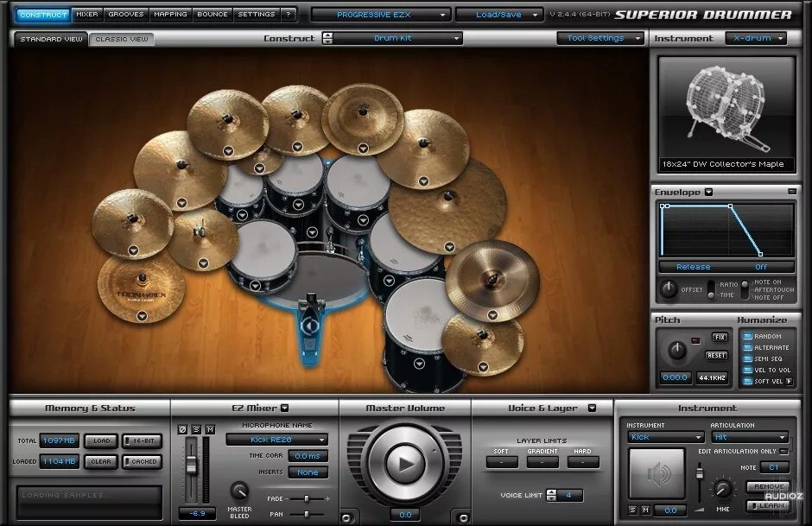This screenshot has height=526, width=812.
Task: Expand the Envelope panel menu arrow
Action: pyautogui.click(x=709, y=192)
